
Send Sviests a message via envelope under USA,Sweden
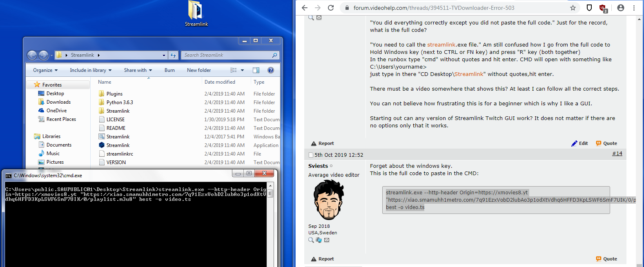tap(327, 240)
